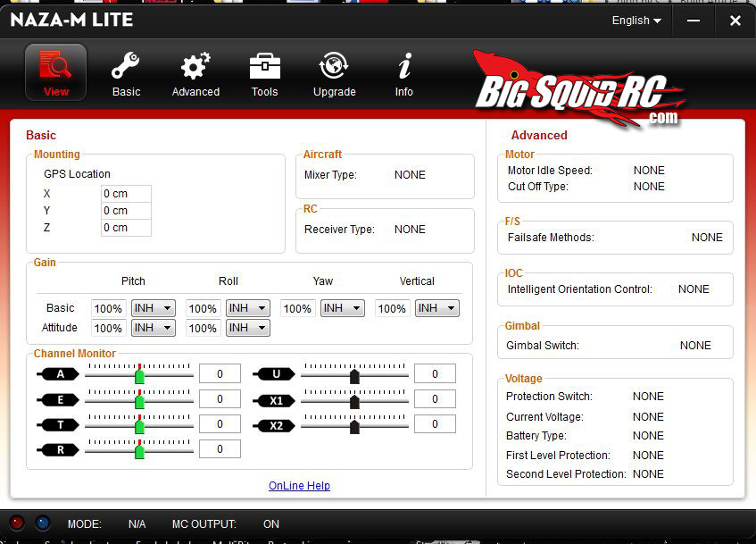Click the channel A slider handle
The height and width of the screenshot is (544, 756).
(140, 374)
